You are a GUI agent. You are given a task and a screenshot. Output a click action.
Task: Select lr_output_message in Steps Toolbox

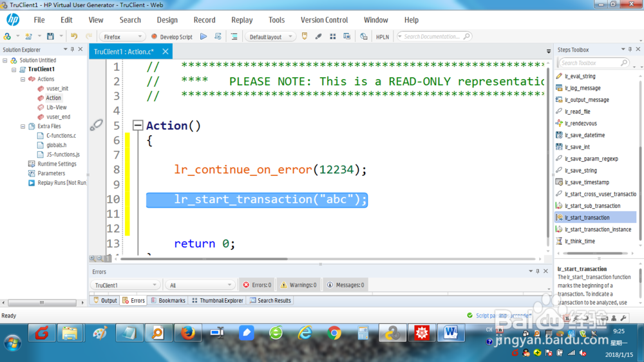(587, 100)
